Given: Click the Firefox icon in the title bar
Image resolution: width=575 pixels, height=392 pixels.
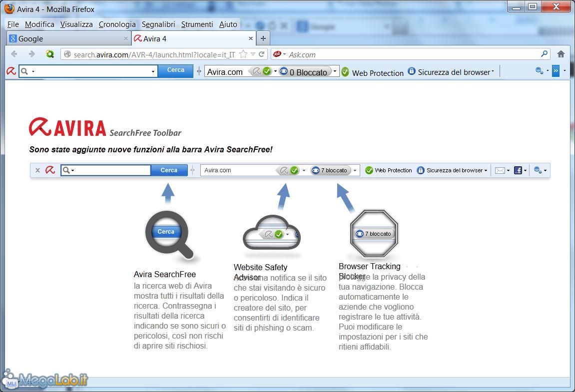Looking at the screenshot, I should coord(10,9).
